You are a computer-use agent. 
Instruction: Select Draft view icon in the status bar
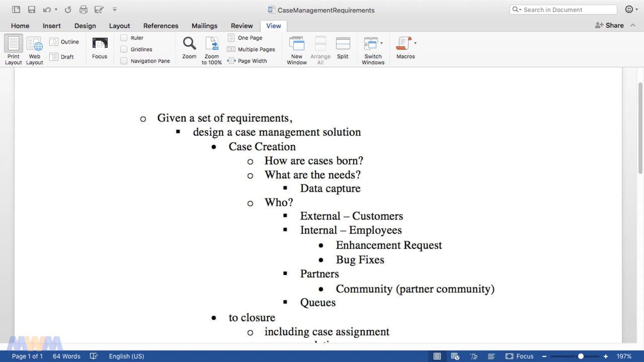pyautogui.click(x=492, y=356)
